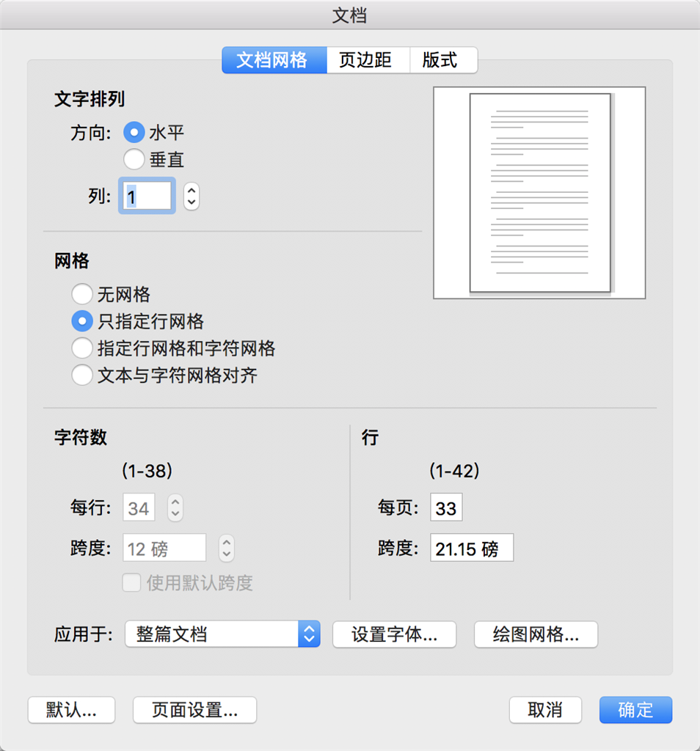700x751 pixels.
Task: Switch to the 版式 tab
Action: click(x=443, y=60)
